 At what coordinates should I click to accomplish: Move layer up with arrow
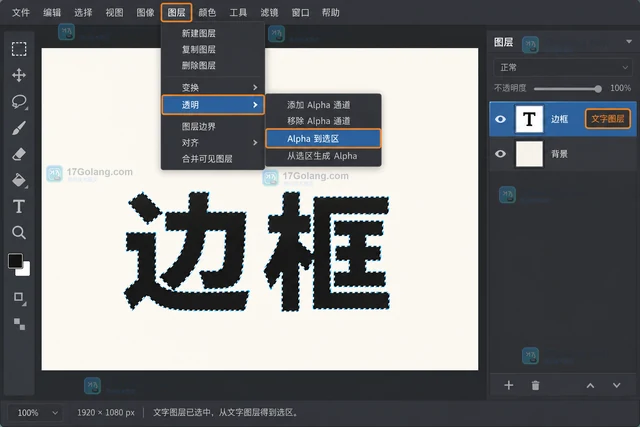pyautogui.click(x=590, y=385)
